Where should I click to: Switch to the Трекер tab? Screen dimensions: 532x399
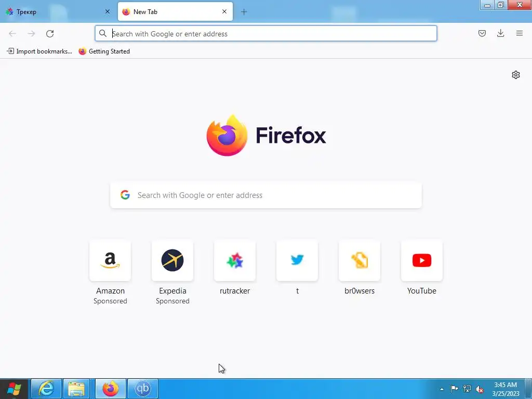58,11
